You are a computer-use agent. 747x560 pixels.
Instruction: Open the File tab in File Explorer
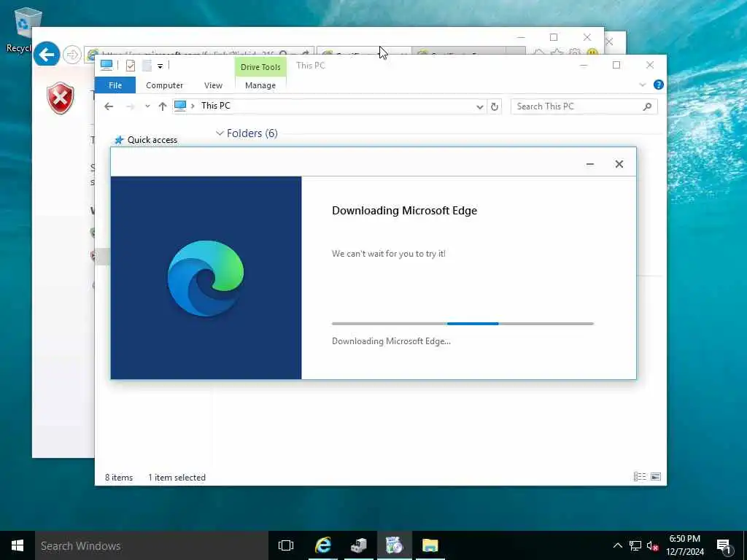[x=115, y=85]
